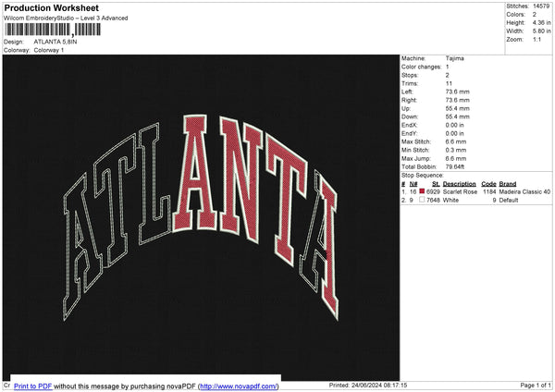Click the 'N#' column header

pyautogui.click(x=413, y=184)
